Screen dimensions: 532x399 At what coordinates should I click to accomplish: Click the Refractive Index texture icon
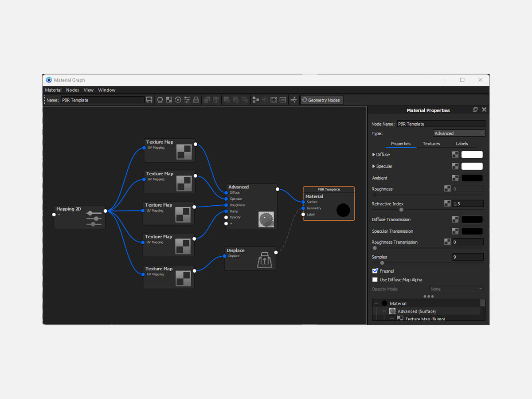point(447,203)
